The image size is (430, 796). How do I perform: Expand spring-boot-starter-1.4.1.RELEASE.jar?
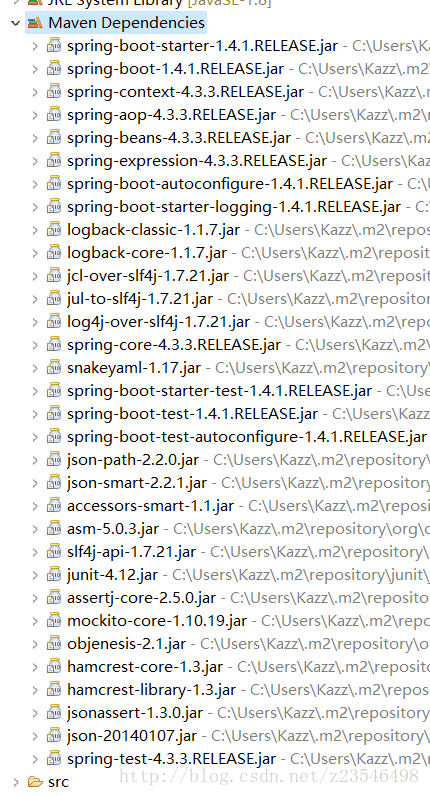click(35, 46)
